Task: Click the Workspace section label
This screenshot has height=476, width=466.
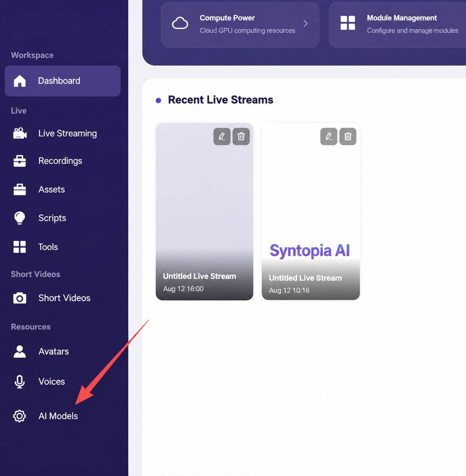Action: 32,55
